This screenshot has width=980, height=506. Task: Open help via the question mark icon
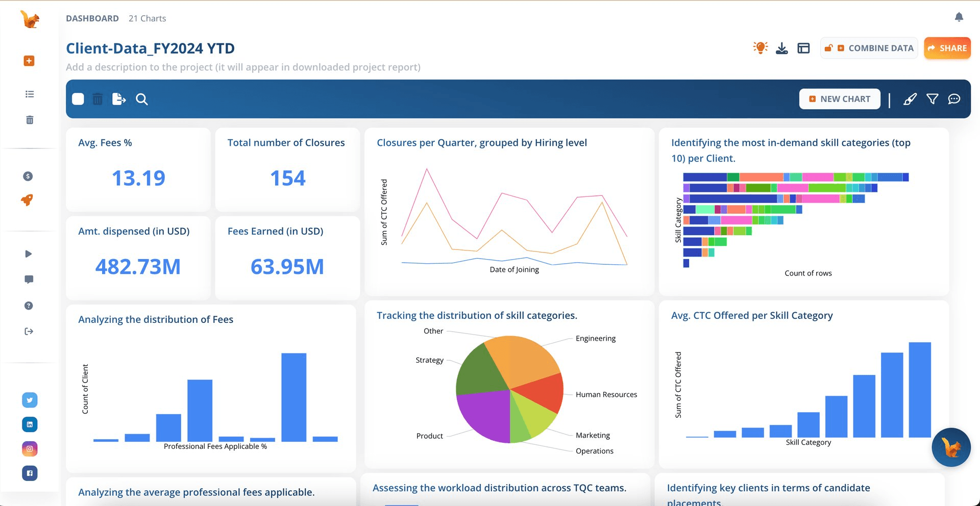coord(29,306)
